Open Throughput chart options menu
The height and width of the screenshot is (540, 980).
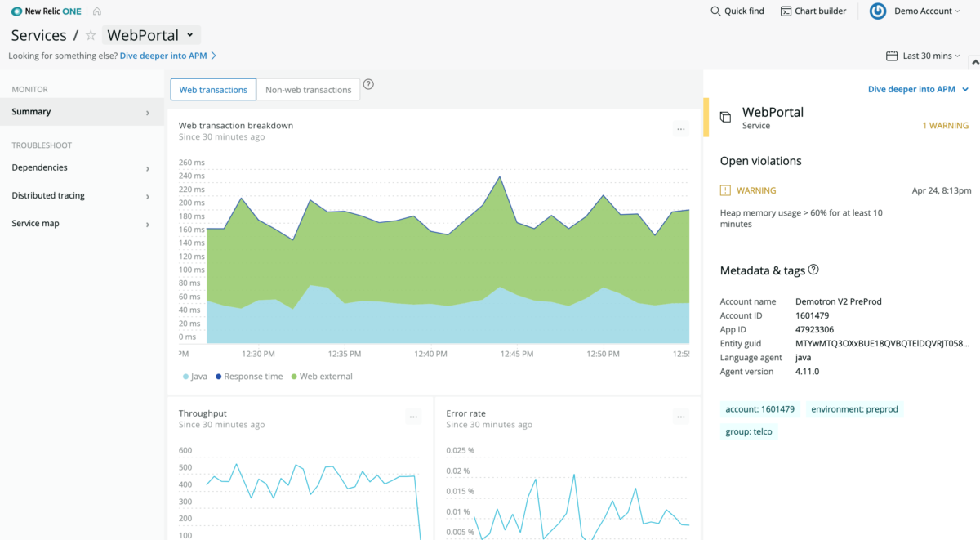pos(413,417)
